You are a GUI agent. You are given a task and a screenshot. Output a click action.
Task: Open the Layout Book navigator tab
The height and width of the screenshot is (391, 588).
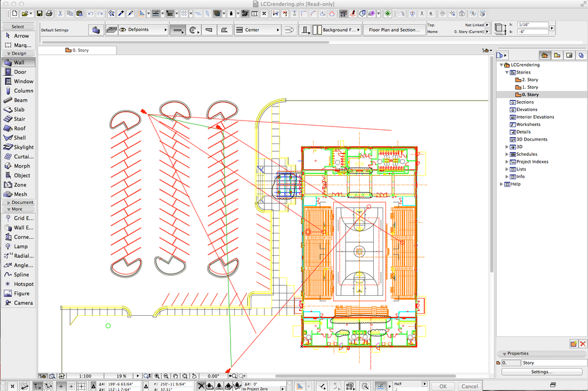[x=569, y=55]
